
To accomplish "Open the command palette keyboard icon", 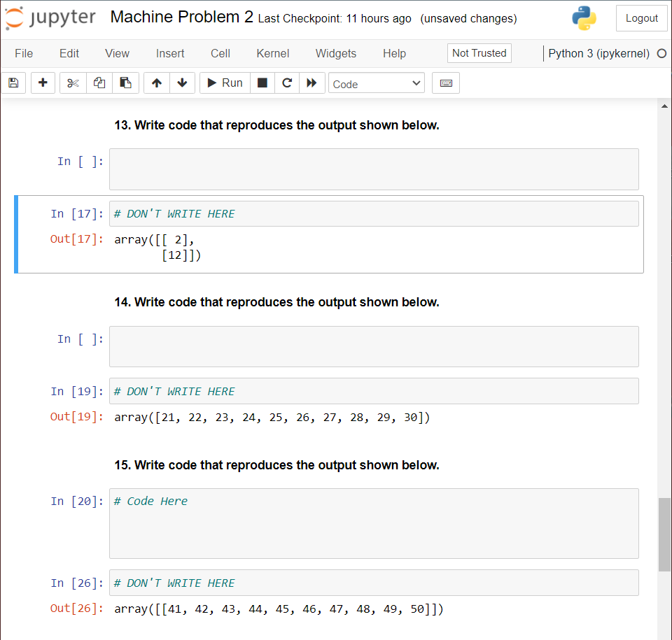I will coord(446,83).
